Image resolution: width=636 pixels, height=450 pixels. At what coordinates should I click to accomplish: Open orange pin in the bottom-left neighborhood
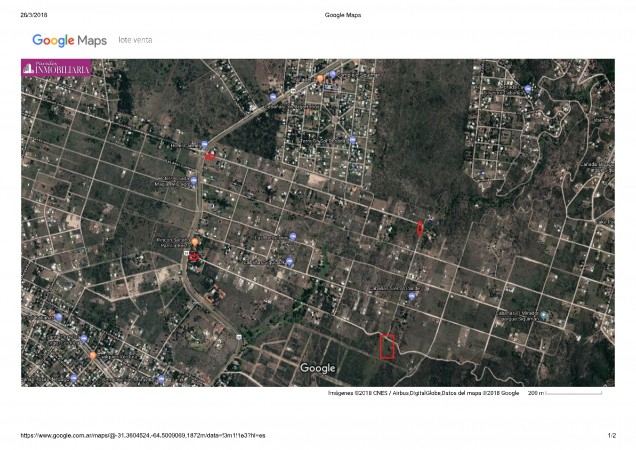click(93, 354)
